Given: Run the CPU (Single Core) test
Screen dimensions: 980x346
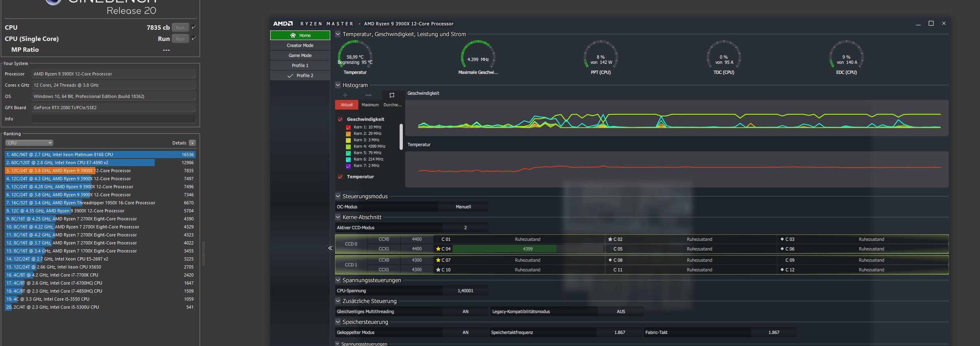Looking at the screenshot, I should [180, 39].
